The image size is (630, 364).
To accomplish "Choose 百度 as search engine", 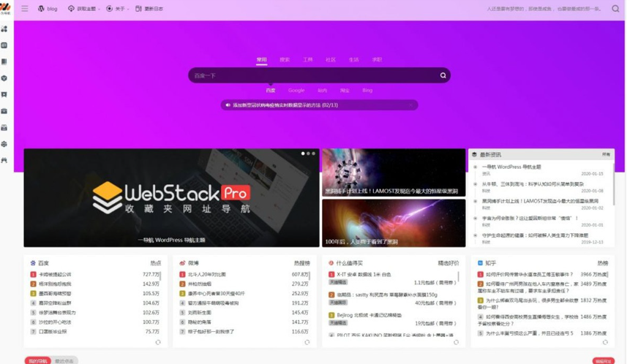I will click(x=271, y=91).
